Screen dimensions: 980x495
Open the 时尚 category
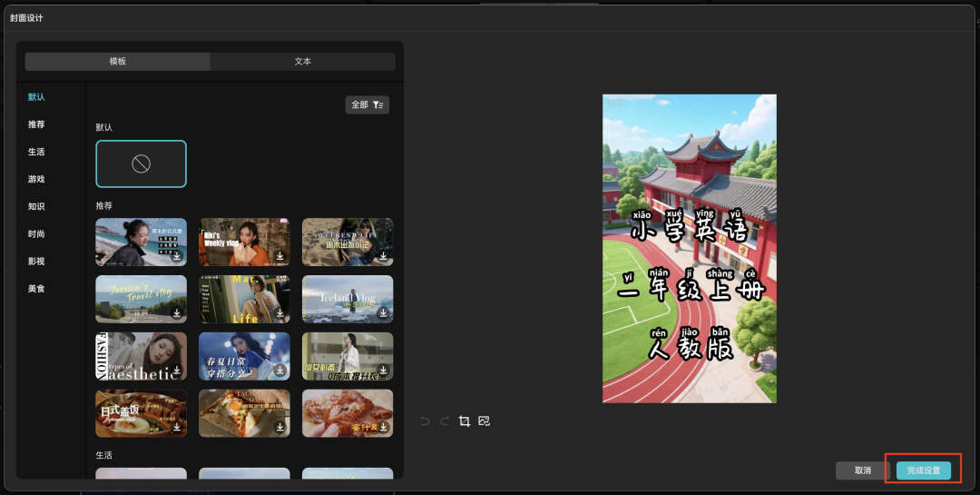tap(36, 234)
